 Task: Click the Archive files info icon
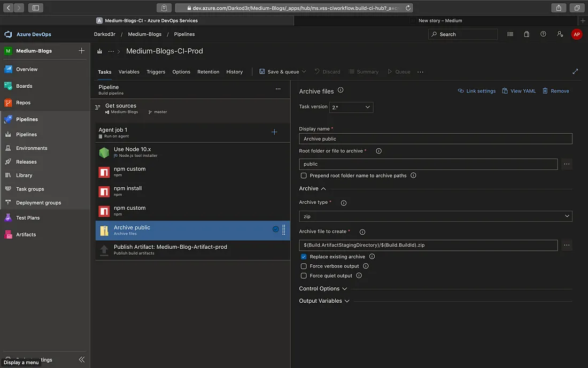pos(341,90)
